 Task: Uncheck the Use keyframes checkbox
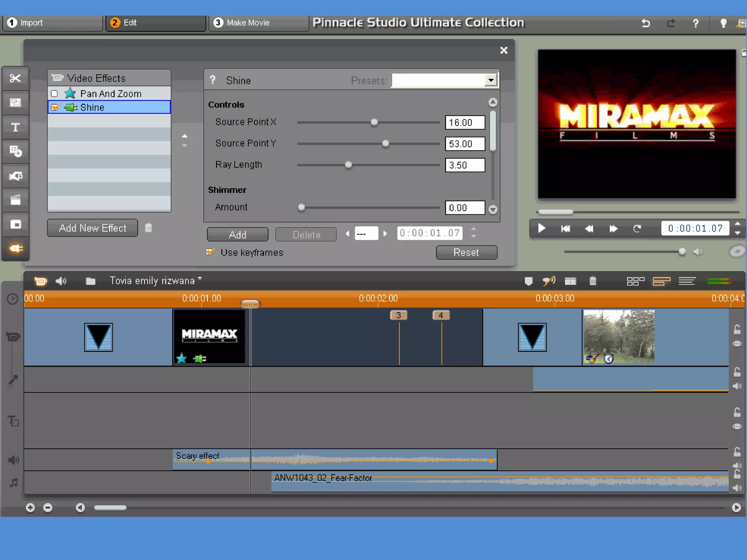click(210, 252)
